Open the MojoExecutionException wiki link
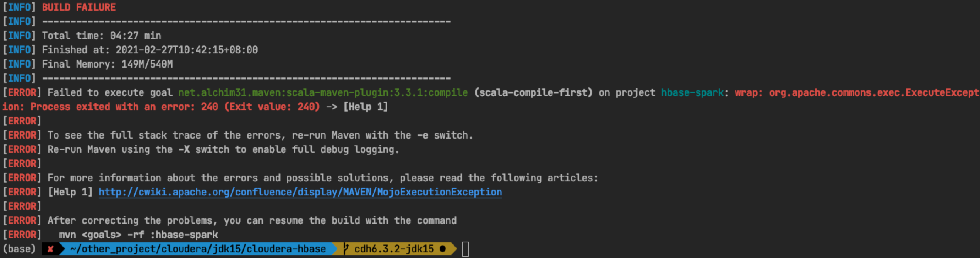This screenshot has width=980, height=258. click(300, 192)
